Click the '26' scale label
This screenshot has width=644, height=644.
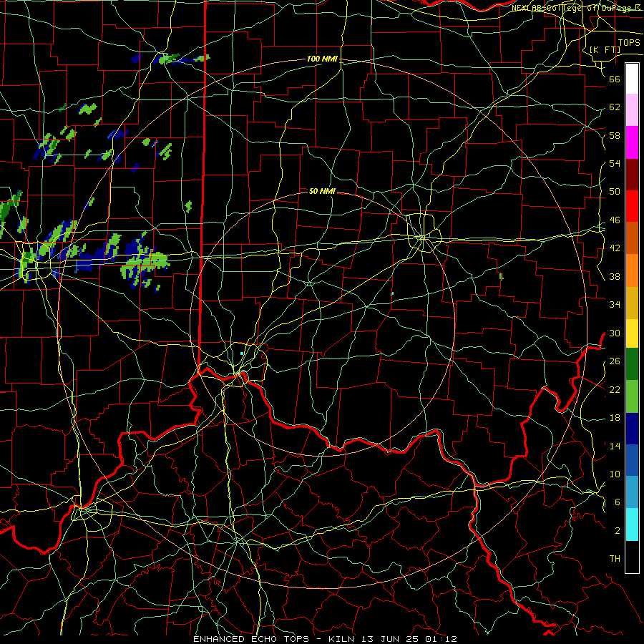click(615, 361)
